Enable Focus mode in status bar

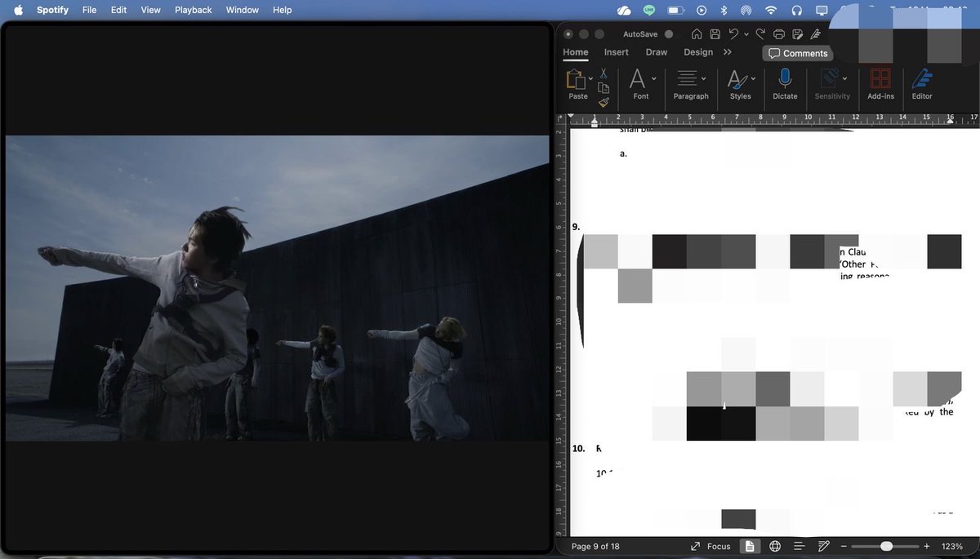coord(710,546)
